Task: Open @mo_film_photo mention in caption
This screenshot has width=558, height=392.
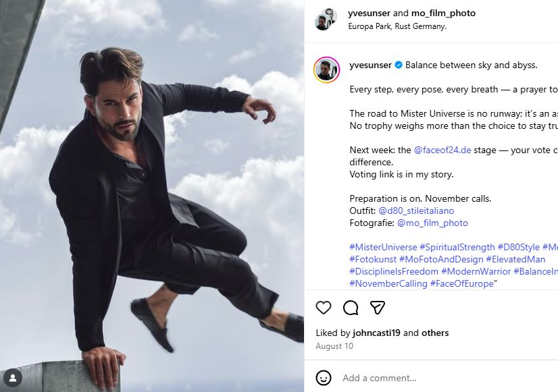Action: click(432, 223)
